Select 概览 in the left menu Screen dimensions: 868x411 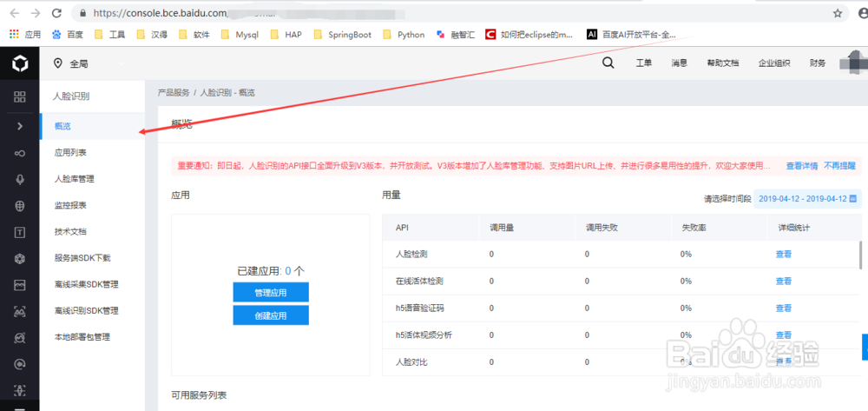coord(92,126)
